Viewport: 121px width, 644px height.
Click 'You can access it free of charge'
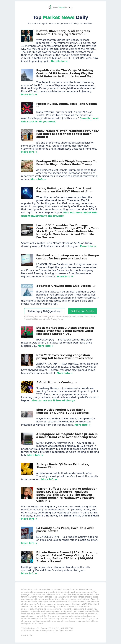pyautogui.click(x=53, y=400)
